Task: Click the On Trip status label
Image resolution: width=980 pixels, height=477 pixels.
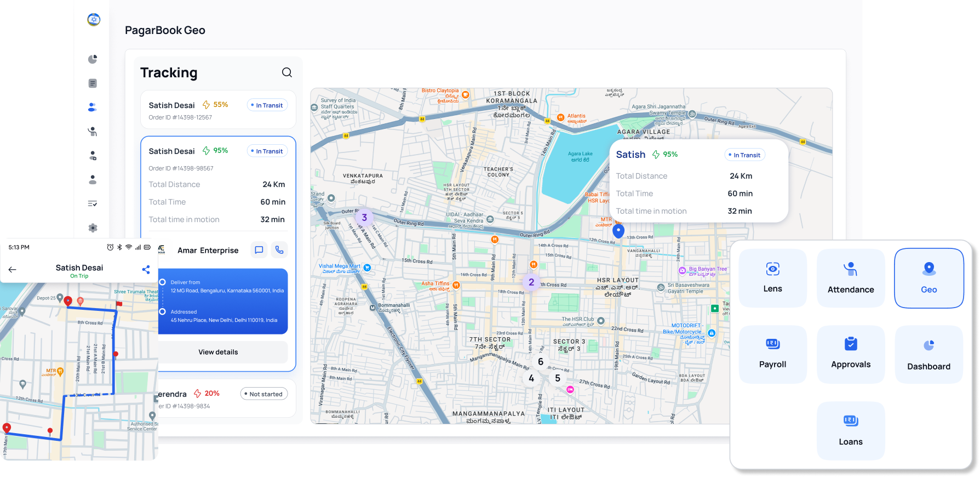Action: (79, 276)
